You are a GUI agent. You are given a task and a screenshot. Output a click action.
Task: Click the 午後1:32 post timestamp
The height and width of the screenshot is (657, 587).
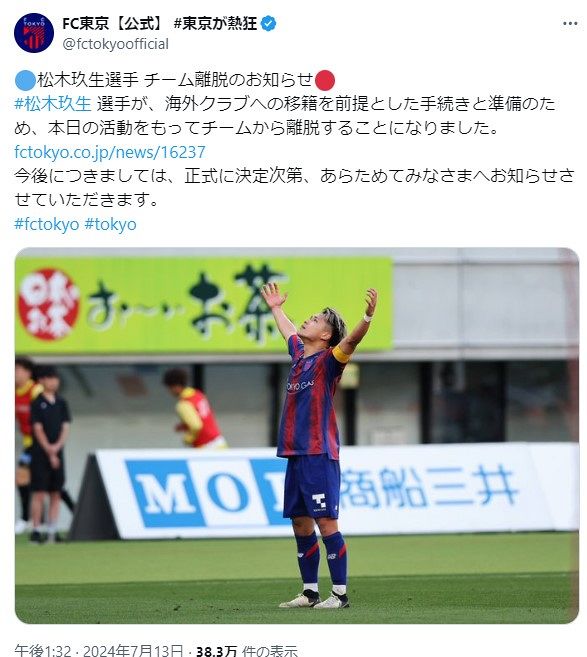pyautogui.click(x=43, y=651)
